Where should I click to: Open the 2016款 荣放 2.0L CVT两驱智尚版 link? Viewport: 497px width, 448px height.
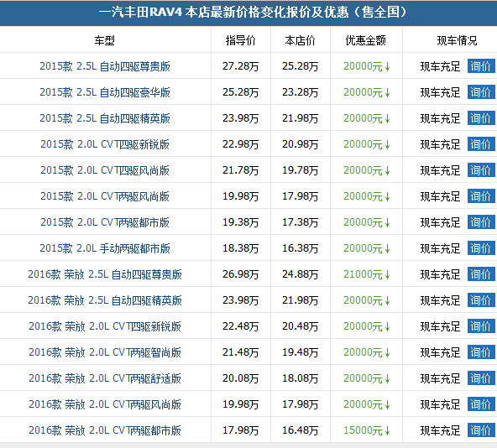pos(105,352)
